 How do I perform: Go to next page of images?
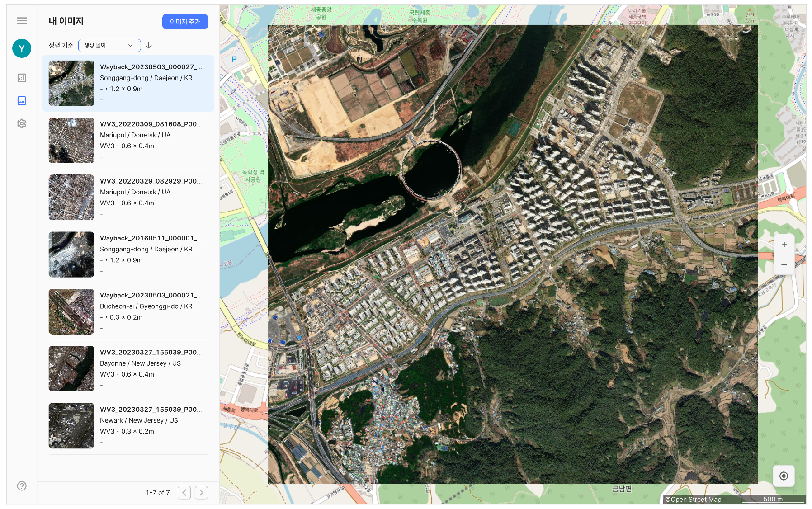[201, 492]
